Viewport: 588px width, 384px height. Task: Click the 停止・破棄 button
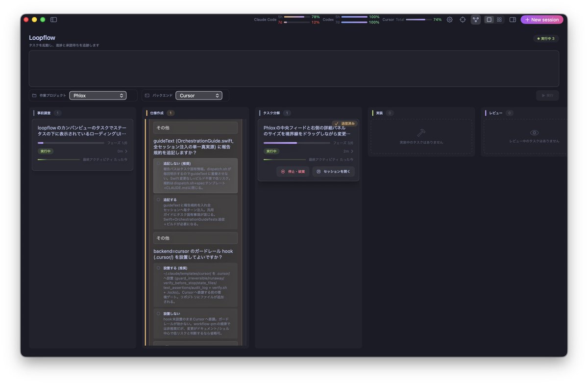pyautogui.click(x=293, y=172)
